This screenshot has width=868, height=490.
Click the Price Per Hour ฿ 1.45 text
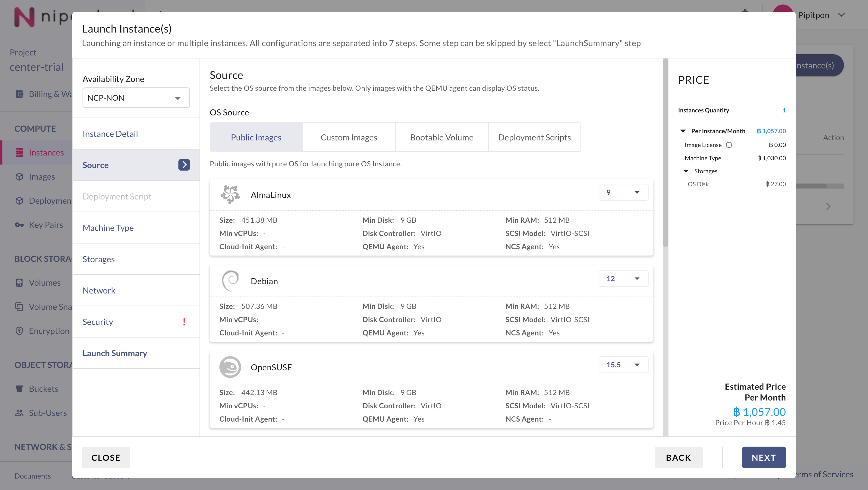(750, 422)
